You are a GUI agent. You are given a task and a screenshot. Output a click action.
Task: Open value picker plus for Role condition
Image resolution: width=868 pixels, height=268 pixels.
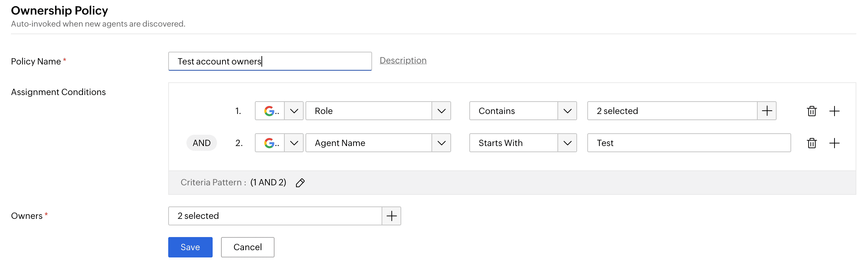(x=767, y=111)
